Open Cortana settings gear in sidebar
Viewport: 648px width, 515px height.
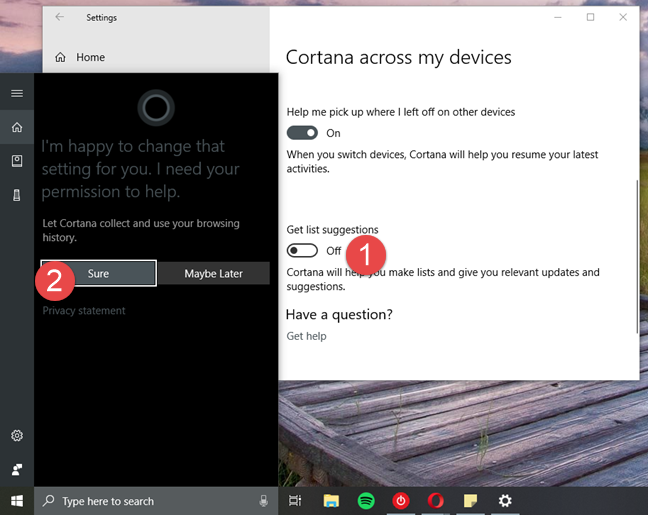click(x=17, y=435)
